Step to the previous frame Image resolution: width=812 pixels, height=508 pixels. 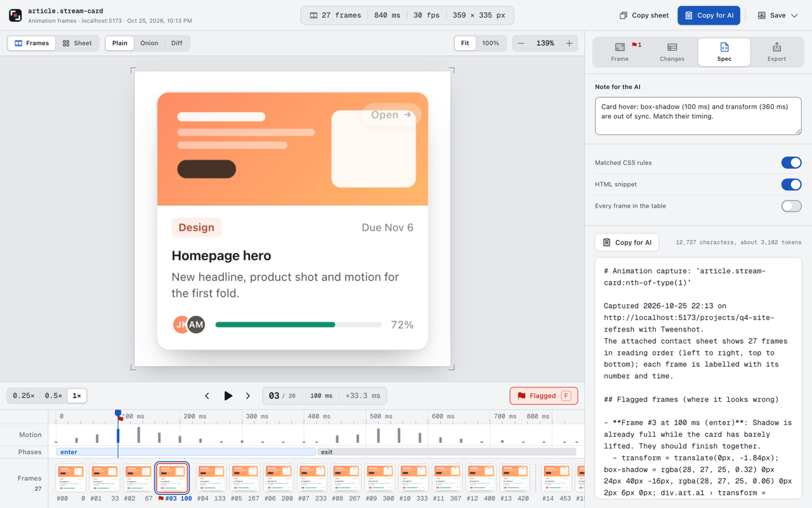click(207, 396)
